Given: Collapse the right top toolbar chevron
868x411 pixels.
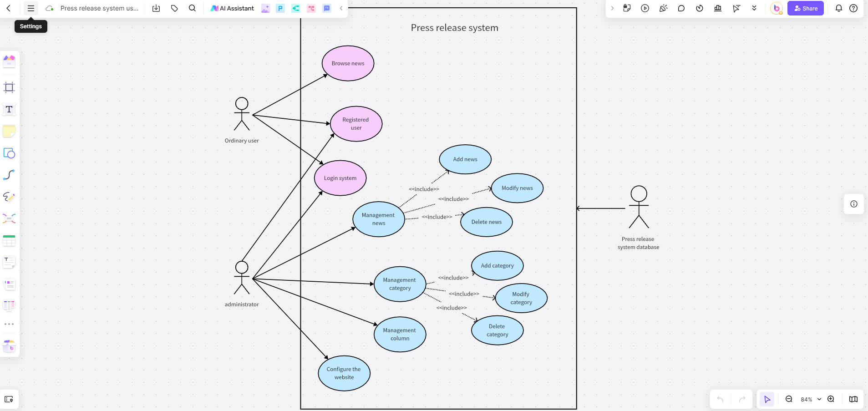Looking at the screenshot, I should coord(612,8).
